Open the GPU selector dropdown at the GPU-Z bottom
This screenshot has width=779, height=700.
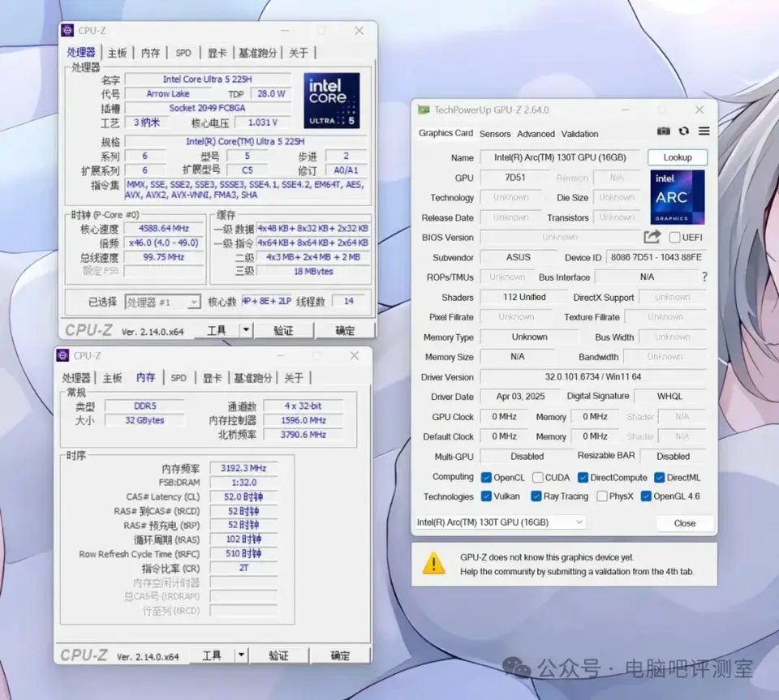[501, 522]
